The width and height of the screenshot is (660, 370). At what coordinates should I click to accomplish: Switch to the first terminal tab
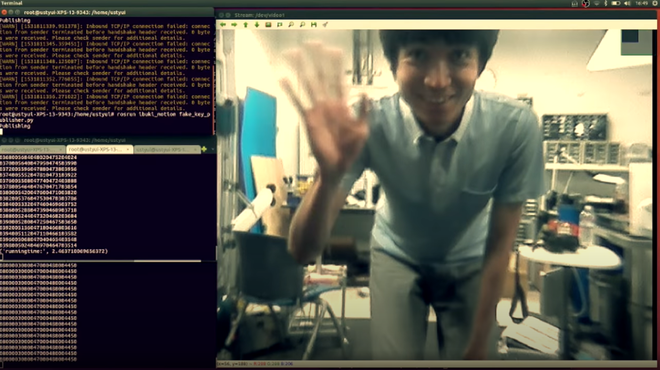pyautogui.click(x=32, y=149)
